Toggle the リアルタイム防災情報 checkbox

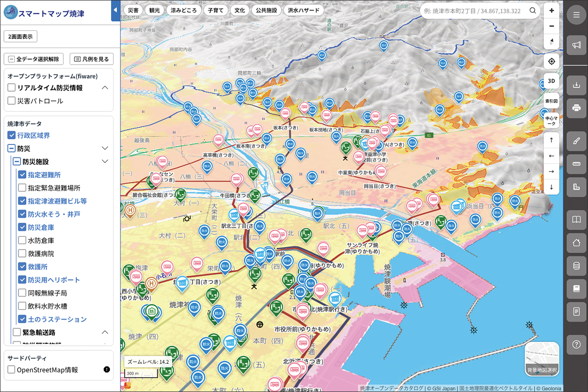(11, 88)
